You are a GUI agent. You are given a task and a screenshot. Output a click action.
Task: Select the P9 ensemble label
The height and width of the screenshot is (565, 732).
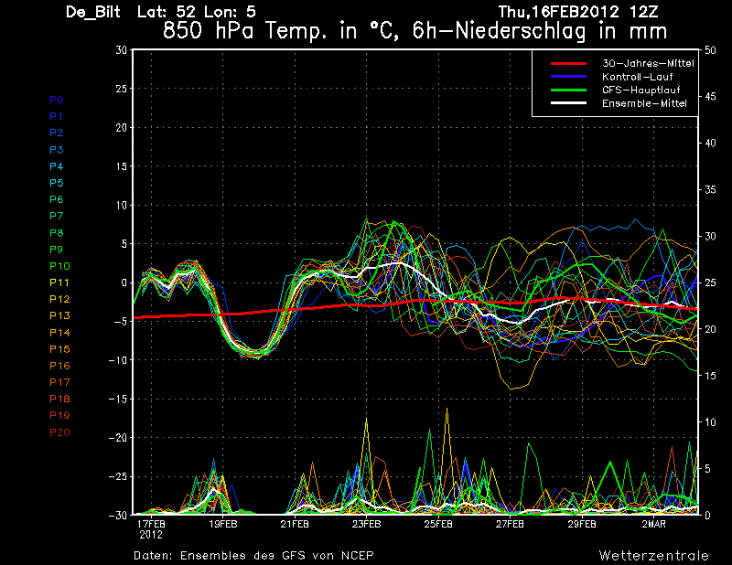(x=56, y=249)
